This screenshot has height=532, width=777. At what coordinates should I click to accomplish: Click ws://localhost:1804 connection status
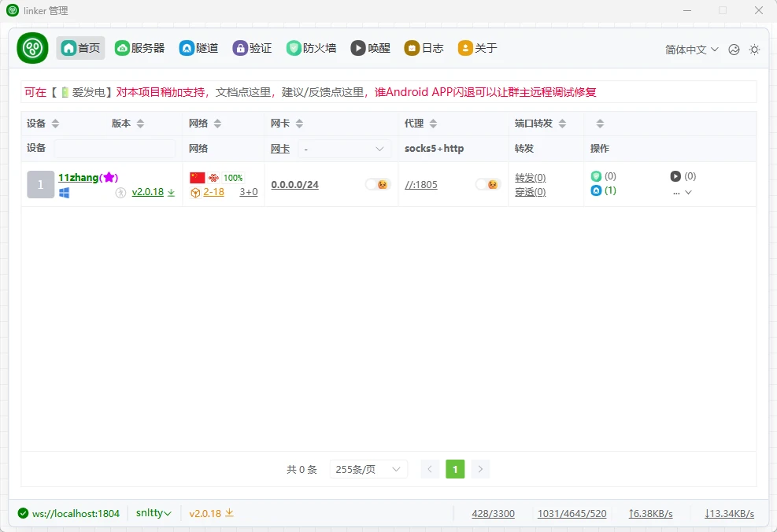click(76, 514)
